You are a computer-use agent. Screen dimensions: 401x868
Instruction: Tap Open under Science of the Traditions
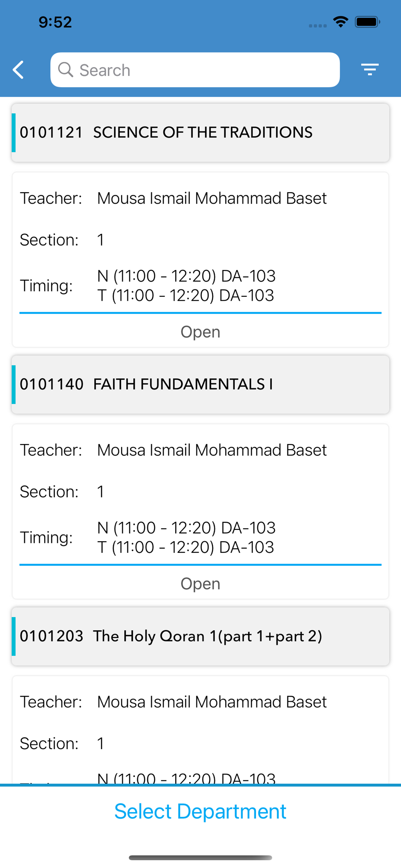tap(200, 332)
